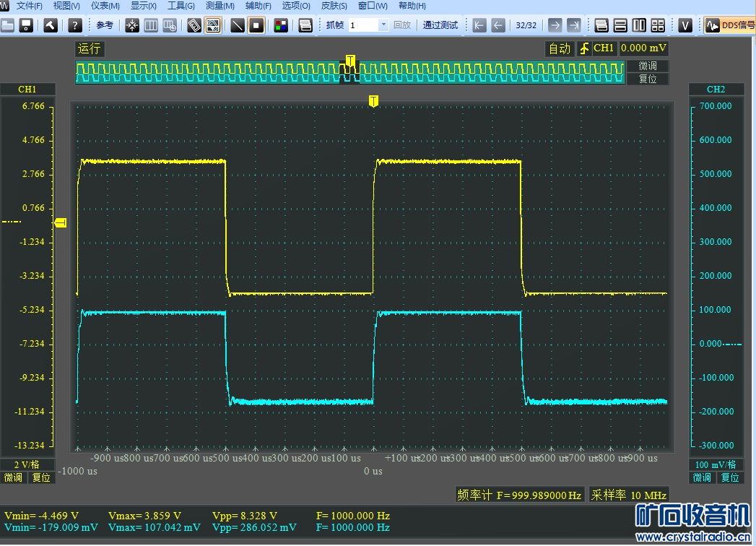Screen dimensions: 756x546
Task: Click the converging arrows auto-set icon
Action: [x=132, y=25]
